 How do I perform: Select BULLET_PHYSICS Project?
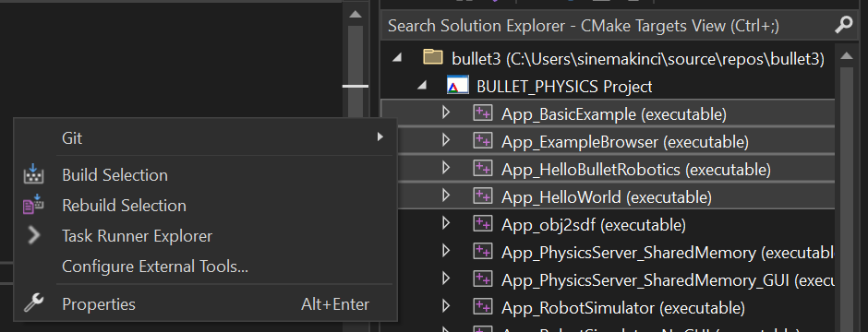click(x=564, y=86)
